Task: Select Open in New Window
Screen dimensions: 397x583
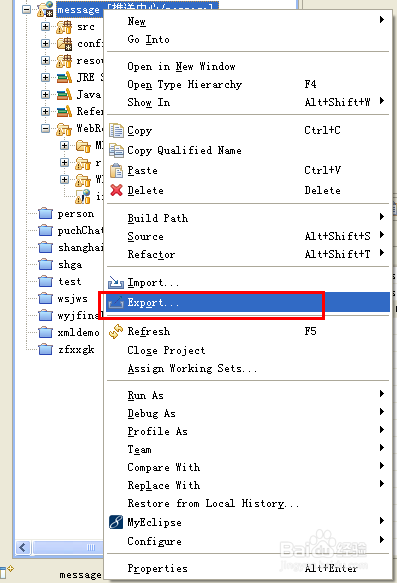Action: point(248,66)
